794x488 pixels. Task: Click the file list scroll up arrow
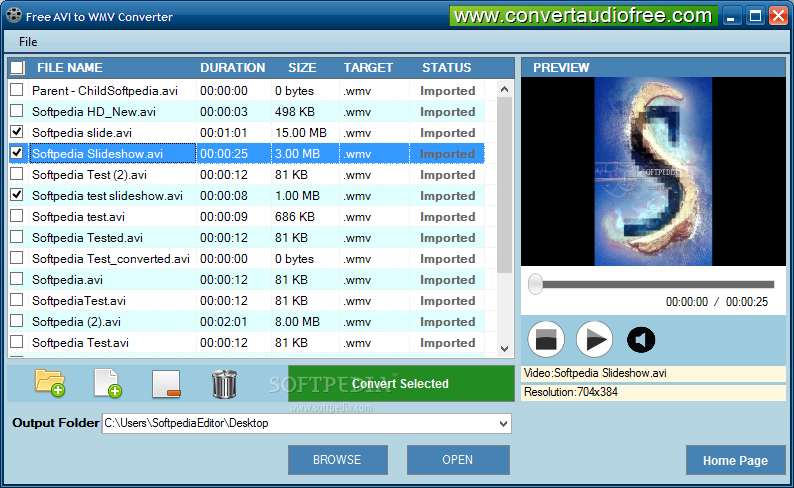coord(504,90)
